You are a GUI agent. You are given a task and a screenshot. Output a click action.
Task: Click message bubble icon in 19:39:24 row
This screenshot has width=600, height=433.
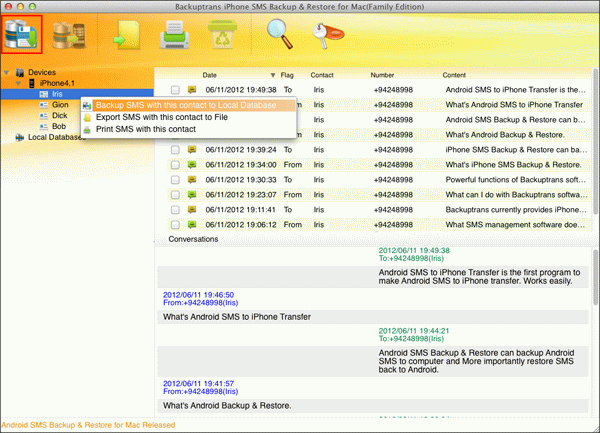pyautogui.click(x=192, y=150)
